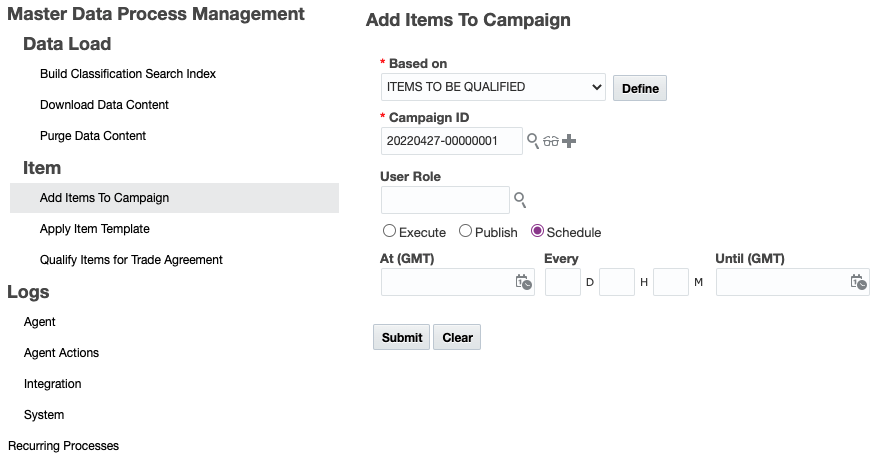877x459 pixels.
Task: Open the Recurring Processes link
Action: click(63, 446)
